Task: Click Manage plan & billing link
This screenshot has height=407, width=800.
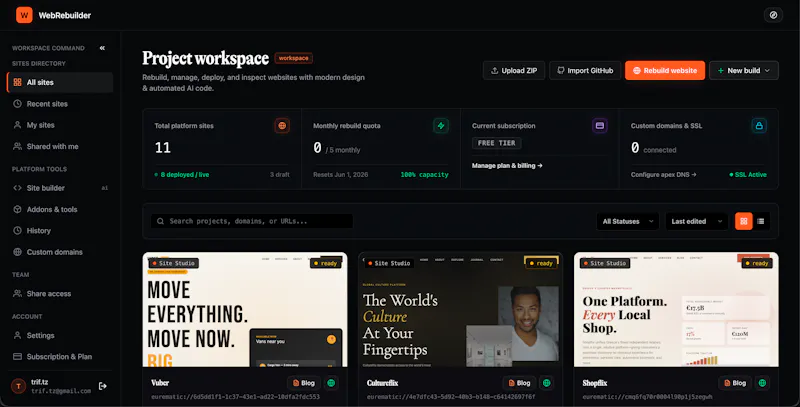Action: coord(507,166)
